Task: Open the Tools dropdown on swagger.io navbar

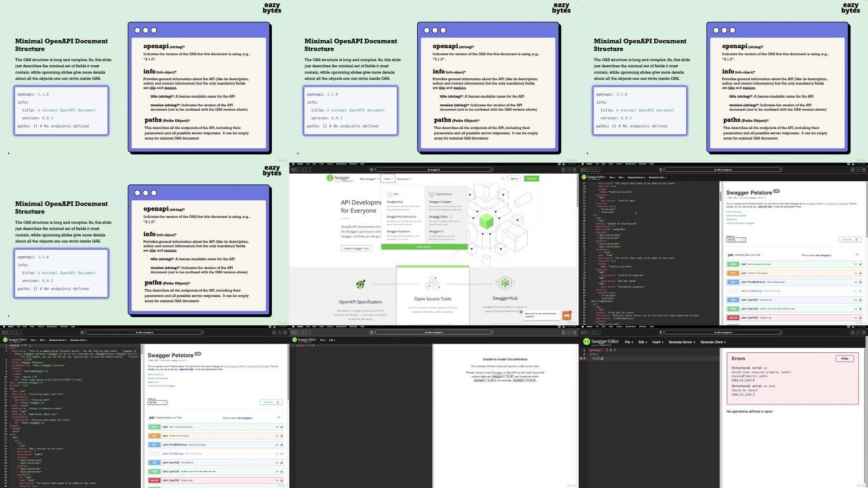Action: [387, 179]
